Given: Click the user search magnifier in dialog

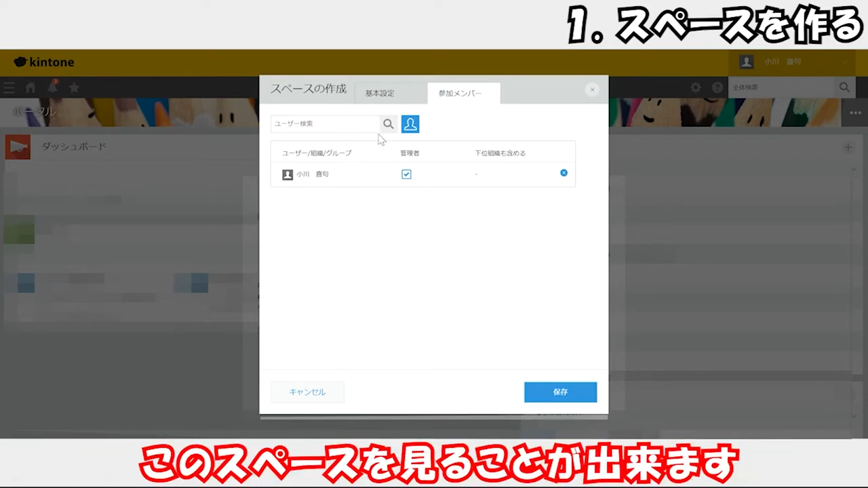Looking at the screenshot, I should (x=388, y=124).
